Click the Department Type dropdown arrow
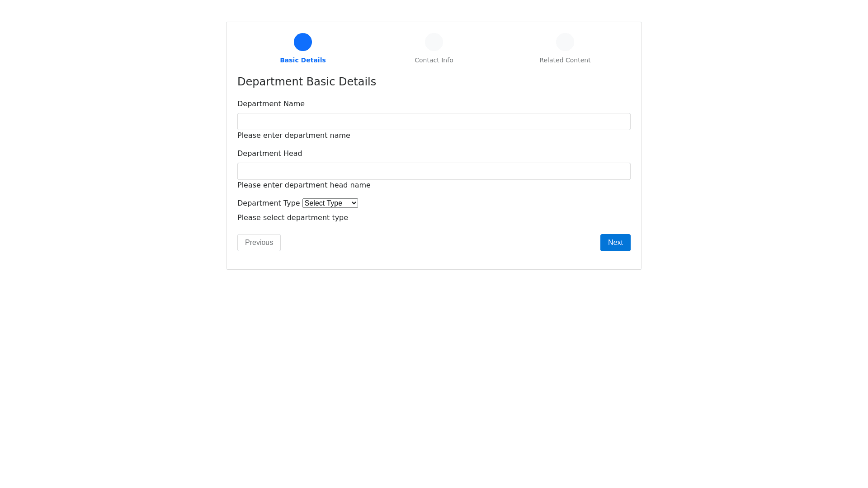This screenshot has height=488, width=868. pyautogui.click(x=354, y=203)
